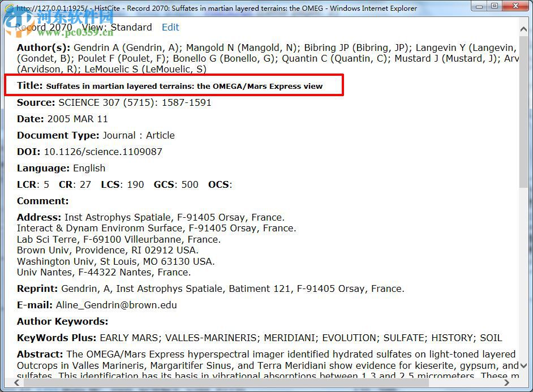
Task: Click the author name 'Mangold N (Mangold, N)'
Action: tap(242, 48)
